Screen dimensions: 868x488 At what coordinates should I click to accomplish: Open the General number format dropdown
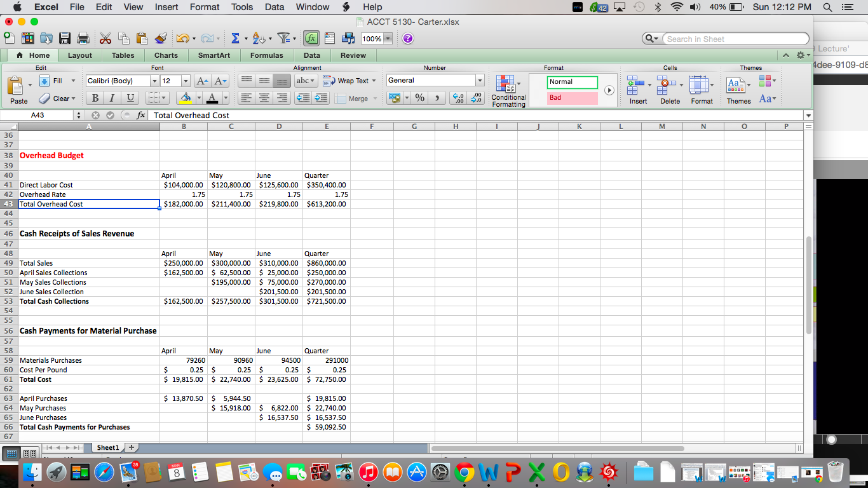pyautogui.click(x=480, y=81)
